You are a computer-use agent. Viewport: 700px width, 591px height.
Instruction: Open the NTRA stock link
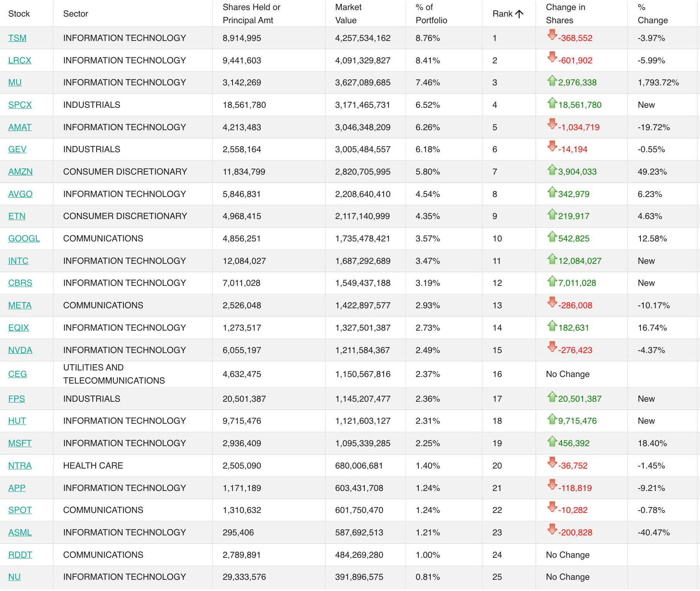20,466
